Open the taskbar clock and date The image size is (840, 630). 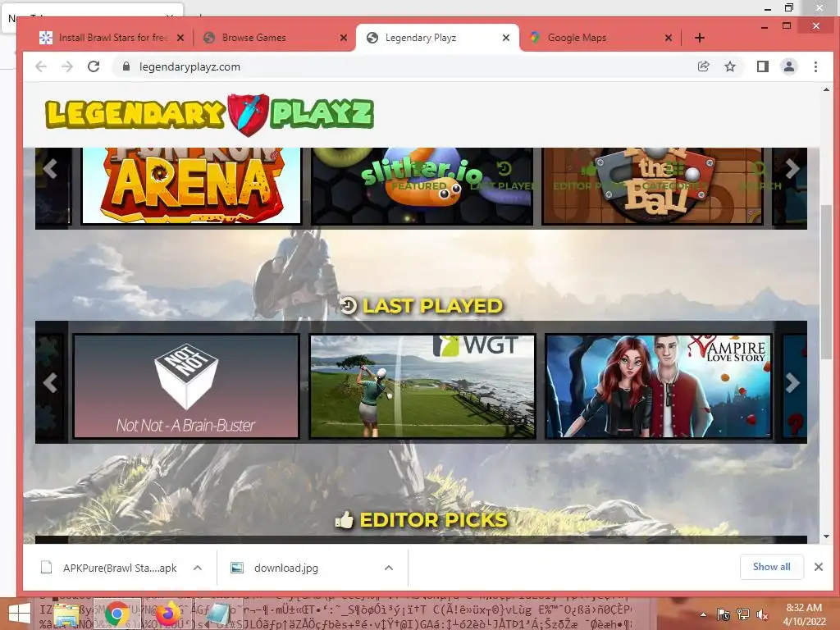(x=804, y=614)
